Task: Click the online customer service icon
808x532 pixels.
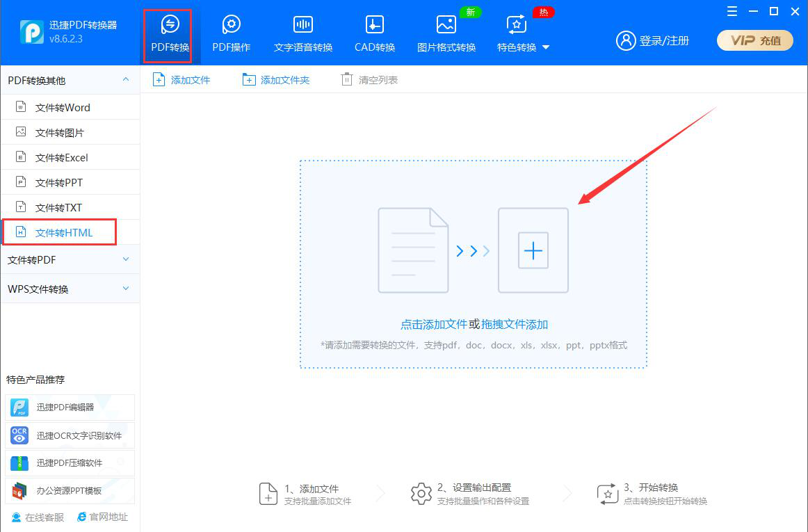Action: [x=17, y=517]
